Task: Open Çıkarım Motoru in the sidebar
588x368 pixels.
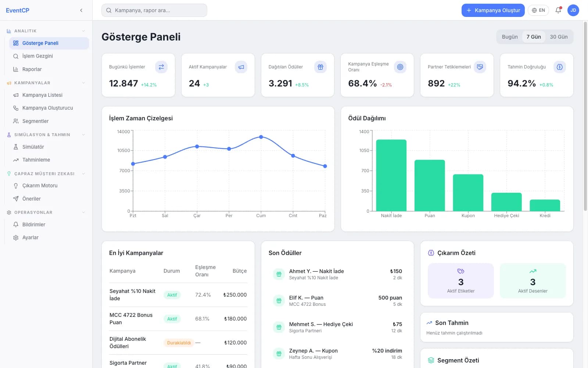Action: (x=49, y=185)
